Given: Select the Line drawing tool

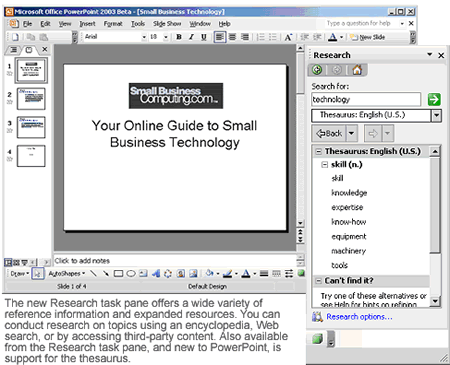Looking at the screenshot, I should [94, 274].
